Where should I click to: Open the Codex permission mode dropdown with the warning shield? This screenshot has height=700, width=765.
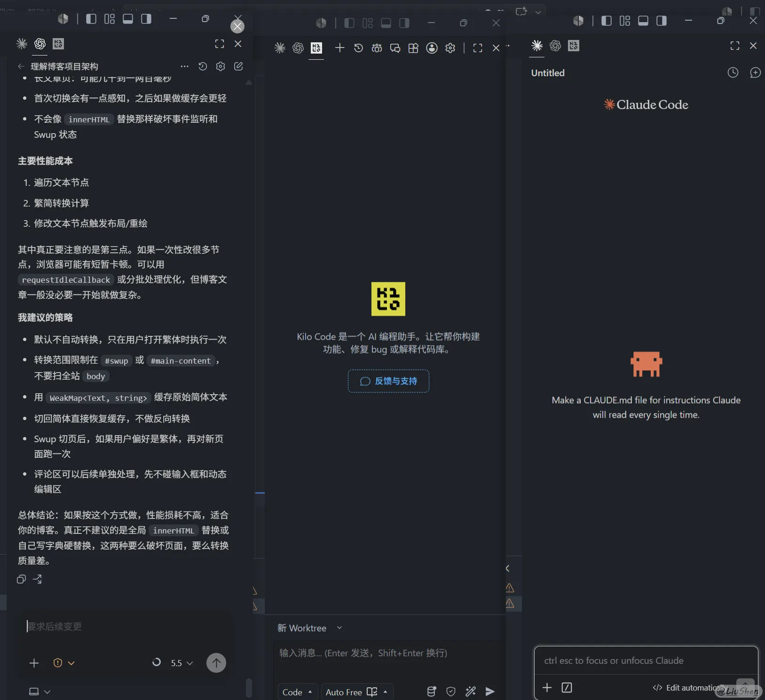pyautogui.click(x=64, y=663)
